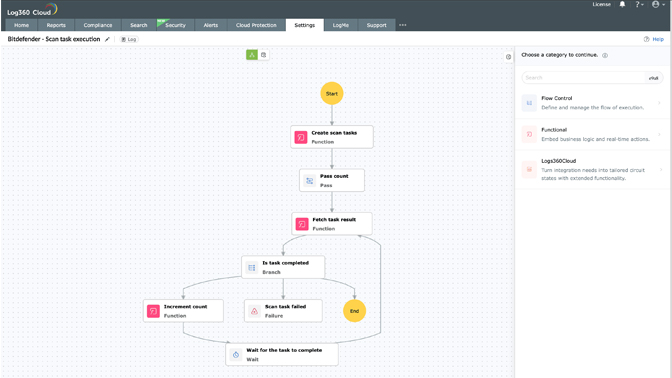Screen dimensions: 672x378
Task: Select the green flow diagram view icon
Action: coord(252,55)
